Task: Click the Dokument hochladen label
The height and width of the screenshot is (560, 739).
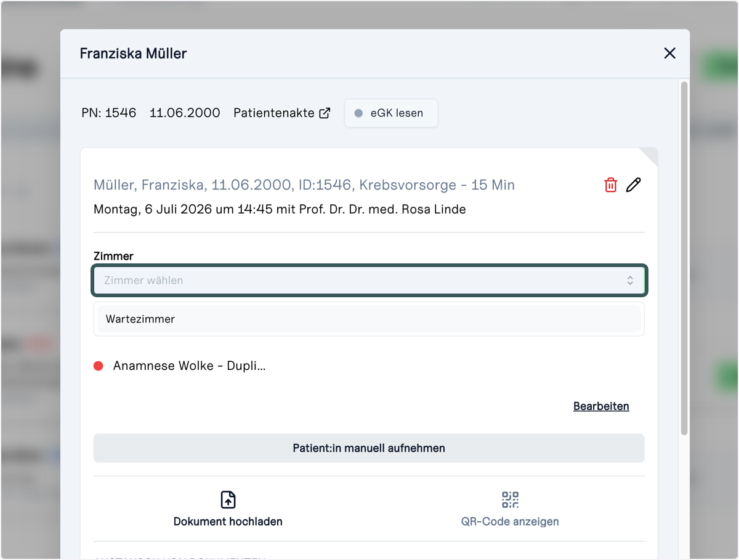Action: 228,522
